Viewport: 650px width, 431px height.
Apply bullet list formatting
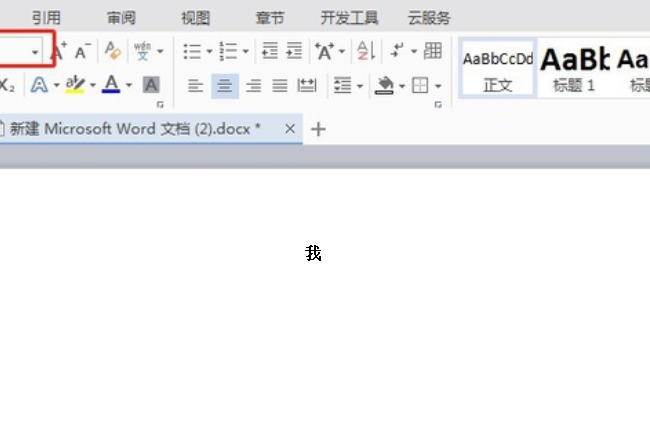click(x=192, y=51)
